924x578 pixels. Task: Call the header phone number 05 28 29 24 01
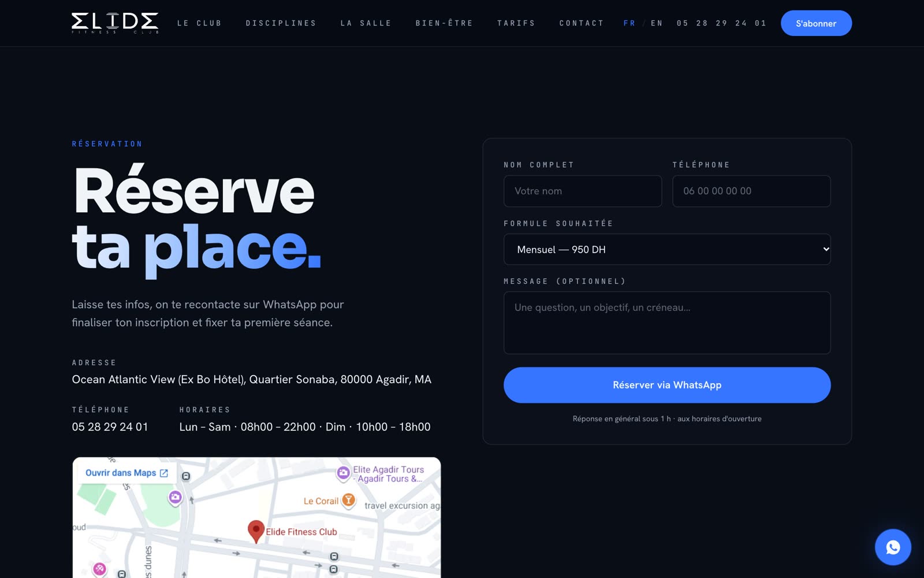(x=721, y=23)
